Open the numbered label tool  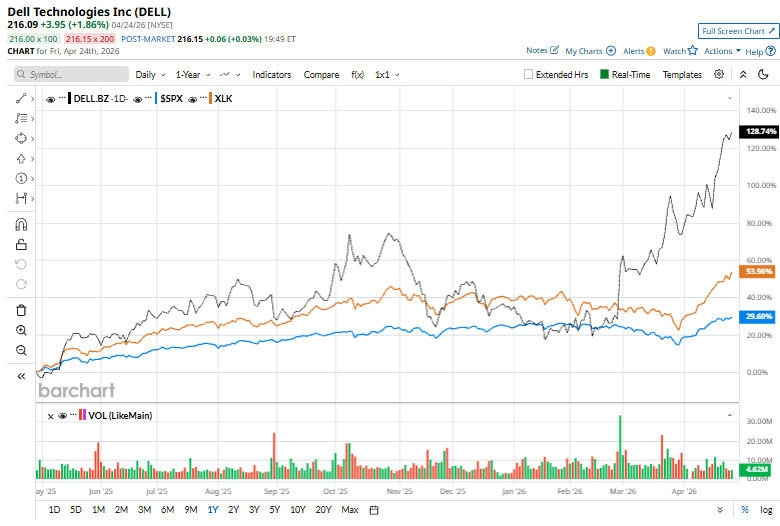pyautogui.click(x=21, y=179)
